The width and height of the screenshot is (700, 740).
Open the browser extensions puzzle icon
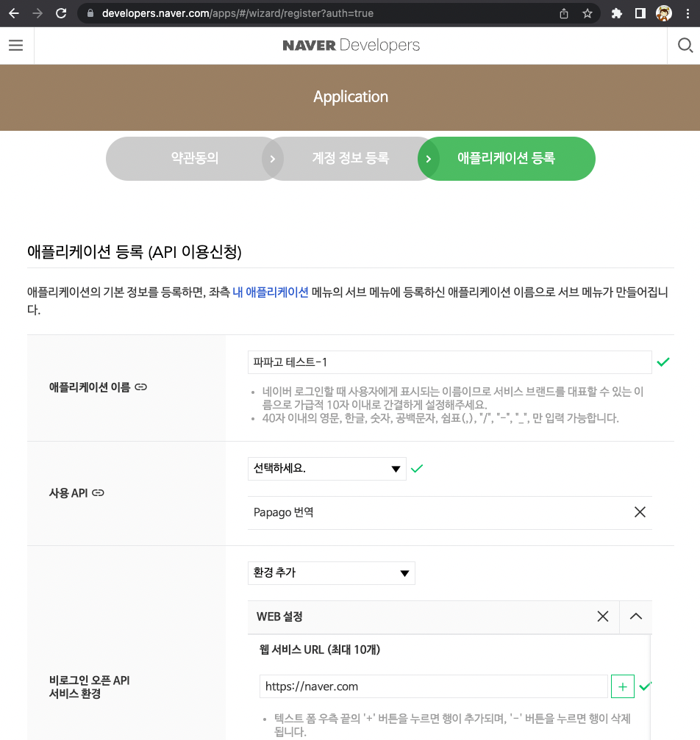point(616,13)
